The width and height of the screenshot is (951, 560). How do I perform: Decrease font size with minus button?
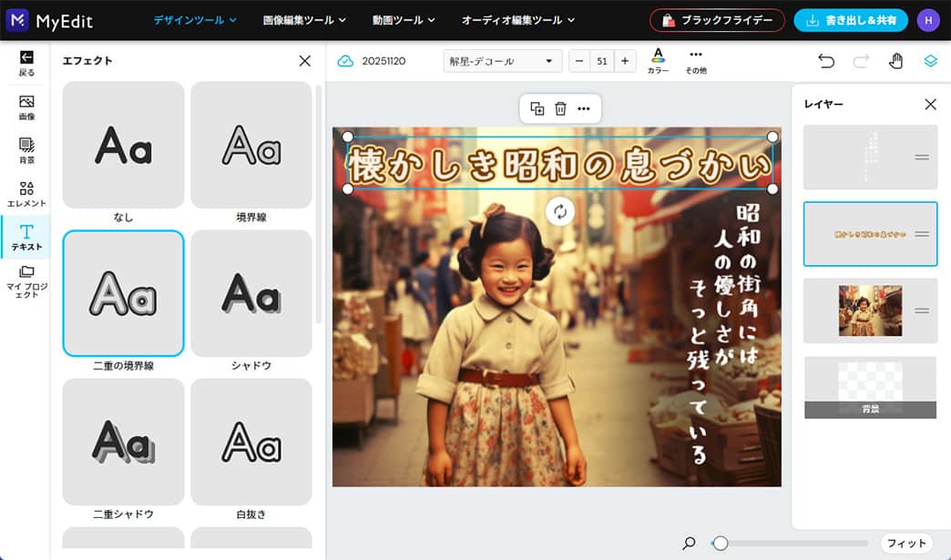click(x=579, y=61)
